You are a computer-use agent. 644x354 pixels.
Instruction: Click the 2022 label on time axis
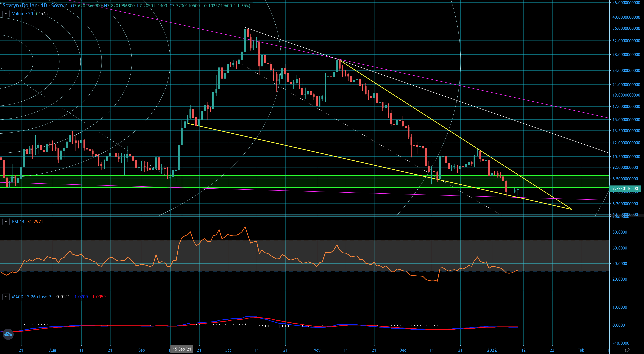492,350
